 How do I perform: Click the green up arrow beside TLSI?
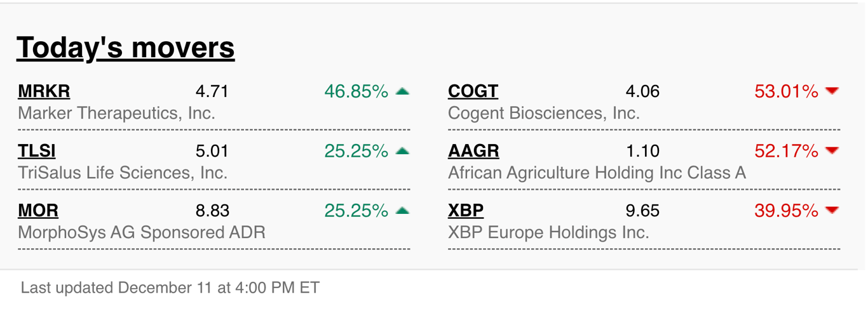402,151
